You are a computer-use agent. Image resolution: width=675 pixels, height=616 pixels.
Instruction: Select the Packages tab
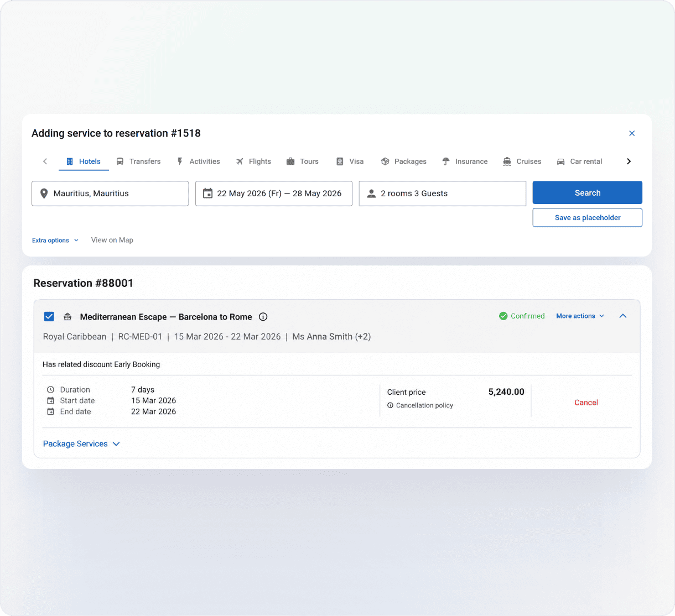[x=404, y=161]
